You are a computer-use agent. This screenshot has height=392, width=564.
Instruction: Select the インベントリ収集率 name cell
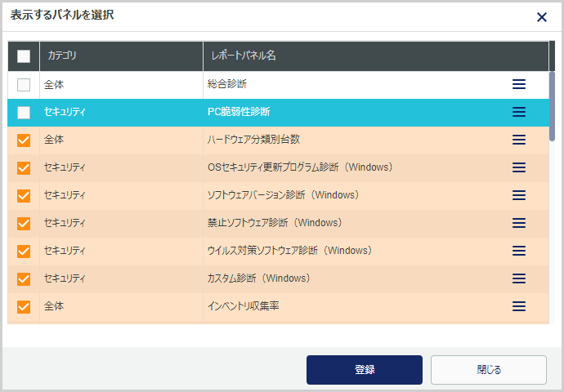376,306
